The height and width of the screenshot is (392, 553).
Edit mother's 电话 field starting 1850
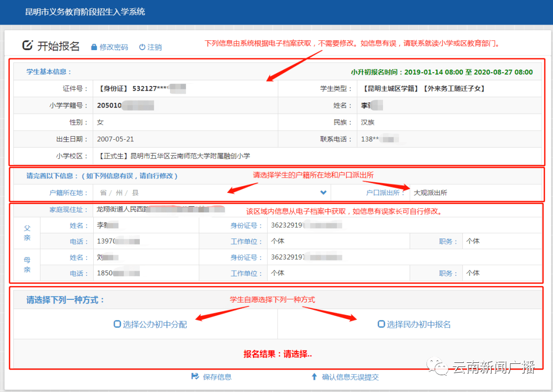tap(146, 273)
